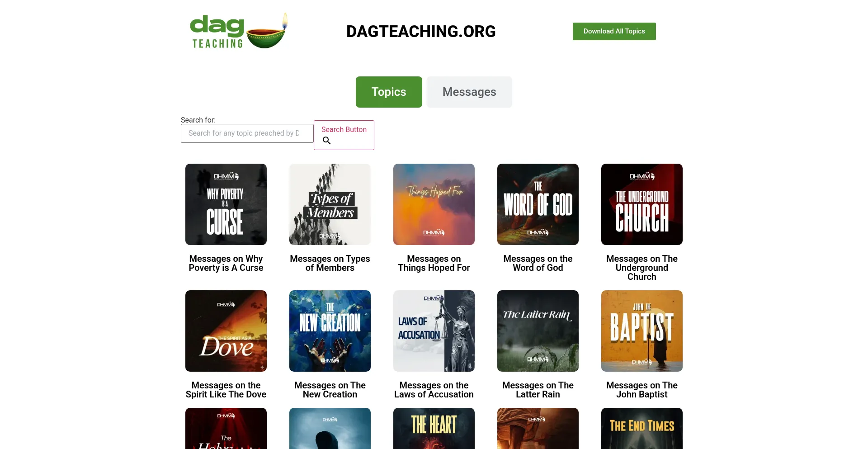Click the DAGTEACHING.ORG heading
868x449 pixels.
pyautogui.click(x=421, y=32)
